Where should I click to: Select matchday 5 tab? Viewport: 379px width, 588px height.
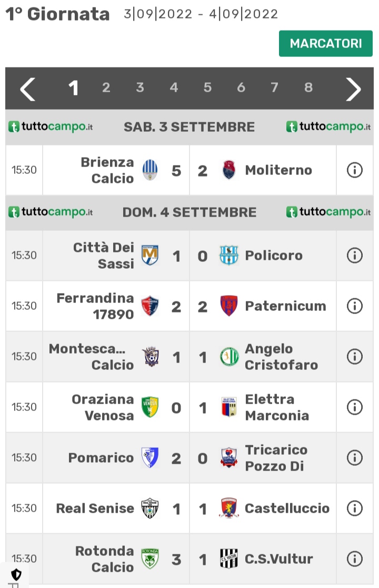tap(207, 88)
